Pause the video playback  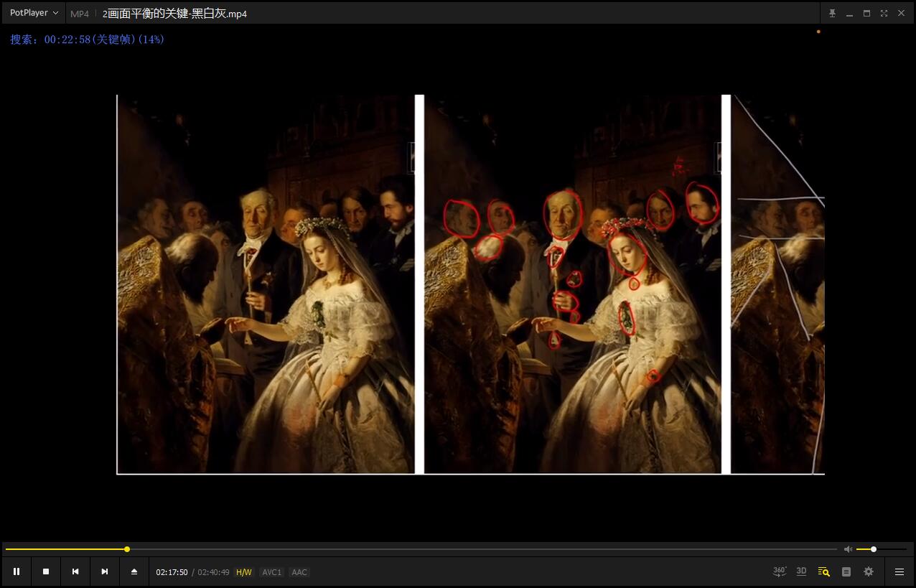tap(17, 571)
